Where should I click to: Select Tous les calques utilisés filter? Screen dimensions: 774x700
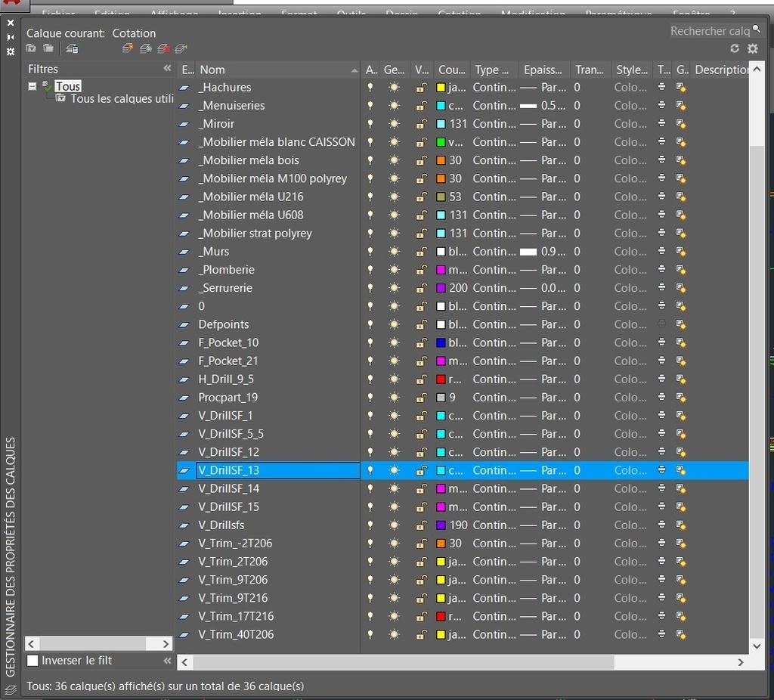(121, 99)
